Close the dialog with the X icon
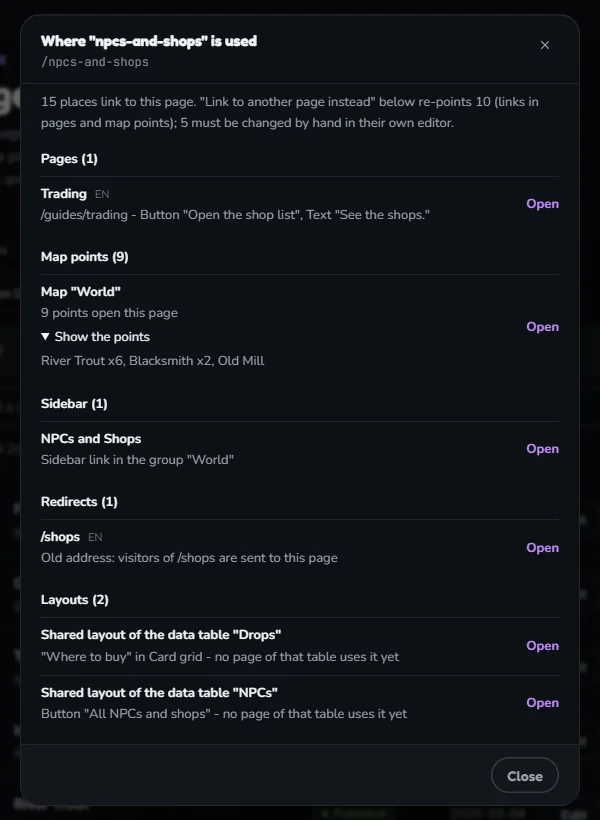The height and width of the screenshot is (820, 600). click(545, 45)
